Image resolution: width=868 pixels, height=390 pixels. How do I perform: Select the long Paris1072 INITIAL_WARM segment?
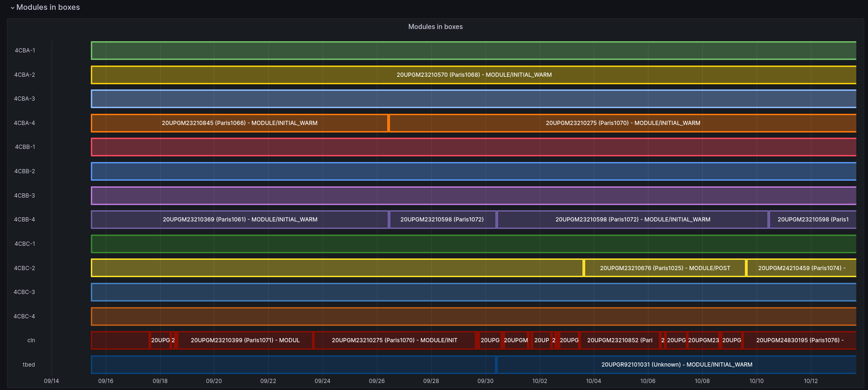(633, 220)
